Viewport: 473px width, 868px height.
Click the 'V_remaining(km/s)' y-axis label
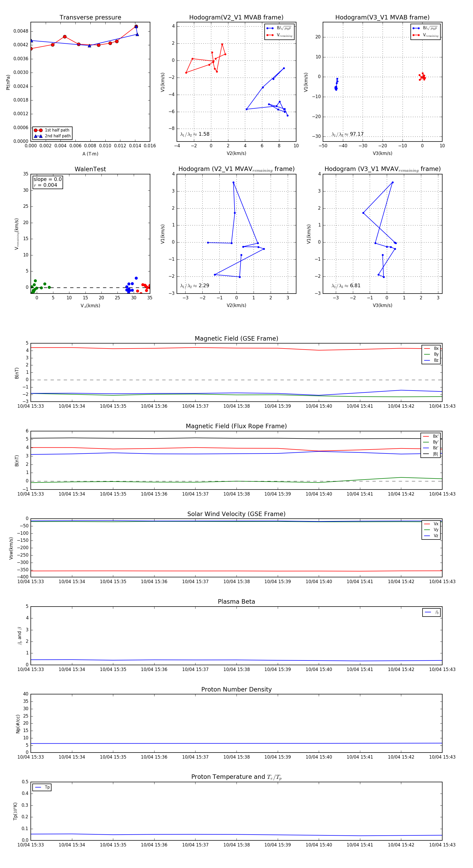click(17, 234)
